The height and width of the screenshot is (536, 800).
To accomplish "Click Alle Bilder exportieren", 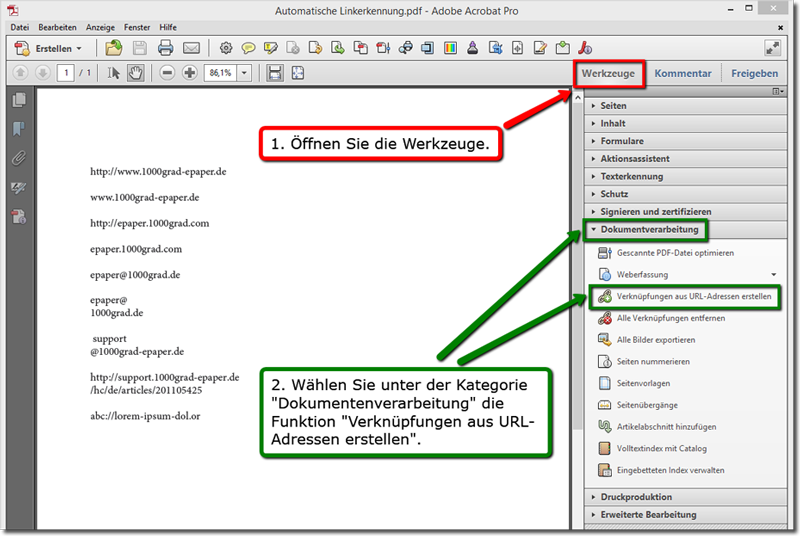I will (x=646, y=340).
